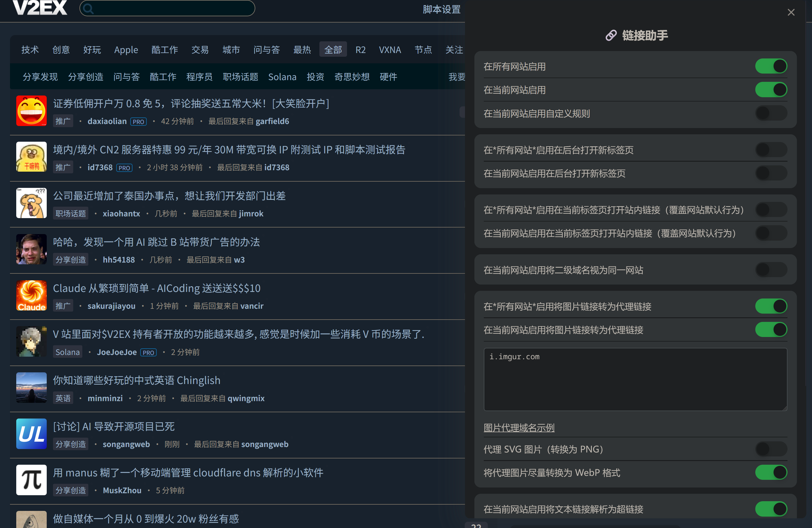812x528 pixels.
Task: Click the UL avatar of the 开源项目 topic
Action: (x=31, y=434)
